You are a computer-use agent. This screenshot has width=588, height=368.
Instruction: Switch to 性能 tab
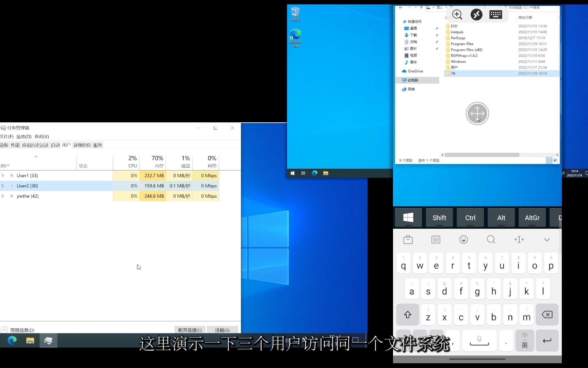[x=15, y=145]
